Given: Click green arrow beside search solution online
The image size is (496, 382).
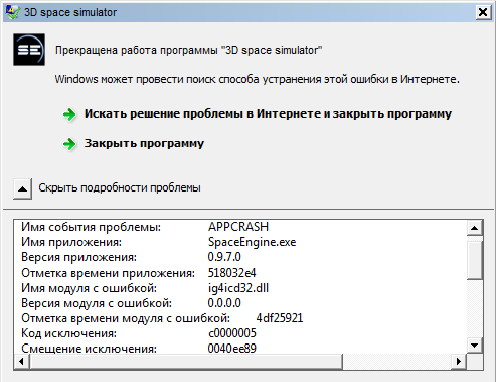Looking at the screenshot, I should [x=69, y=115].
